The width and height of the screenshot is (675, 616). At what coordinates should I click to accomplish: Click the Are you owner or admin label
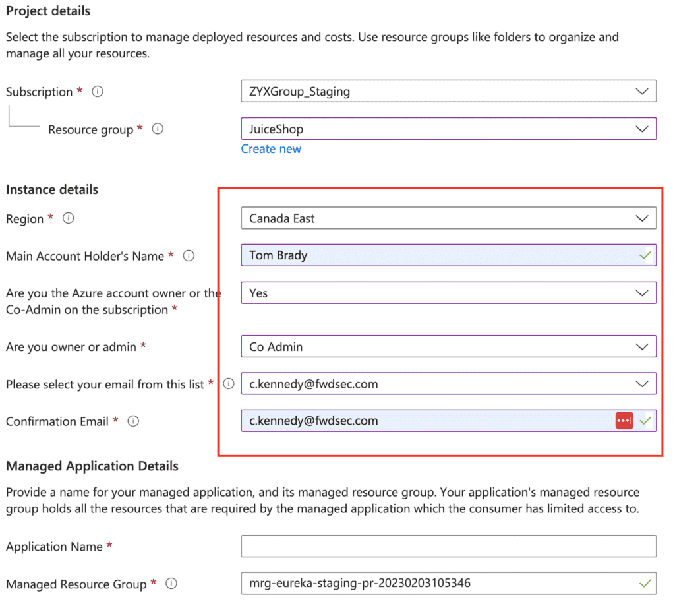tap(71, 347)
